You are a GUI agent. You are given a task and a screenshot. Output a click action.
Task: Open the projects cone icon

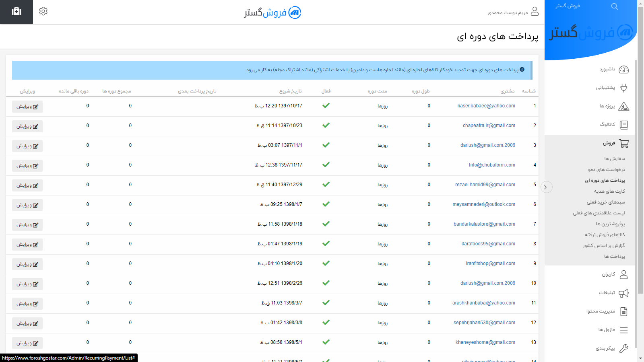pyautogui.click(x=623, y=107)
